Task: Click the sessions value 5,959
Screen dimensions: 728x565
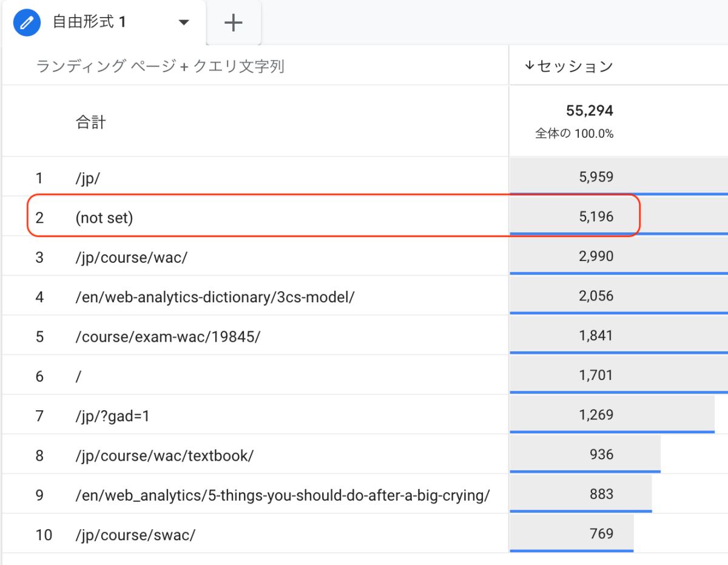Action: pos(596,177)
